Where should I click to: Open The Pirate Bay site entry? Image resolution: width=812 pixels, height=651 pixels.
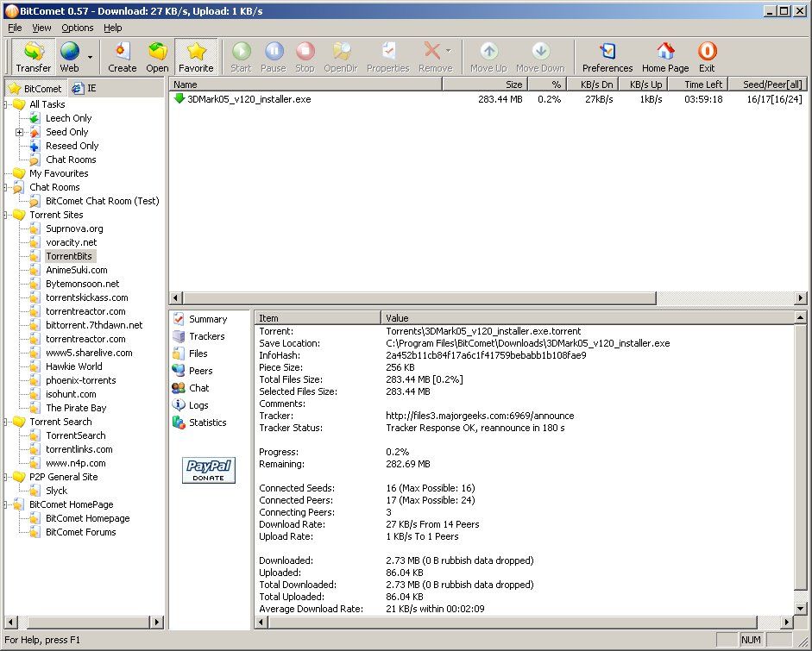(76, 408)
